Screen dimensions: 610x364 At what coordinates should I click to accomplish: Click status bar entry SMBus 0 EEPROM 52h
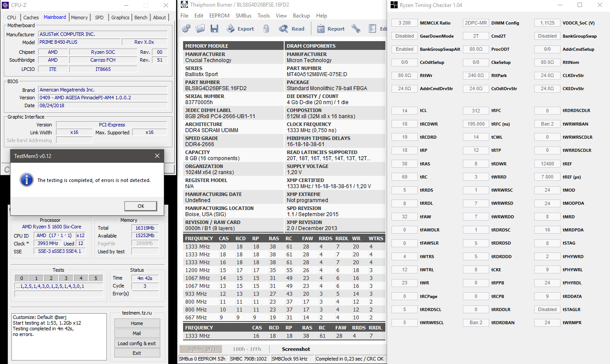(x=202, y=359)
